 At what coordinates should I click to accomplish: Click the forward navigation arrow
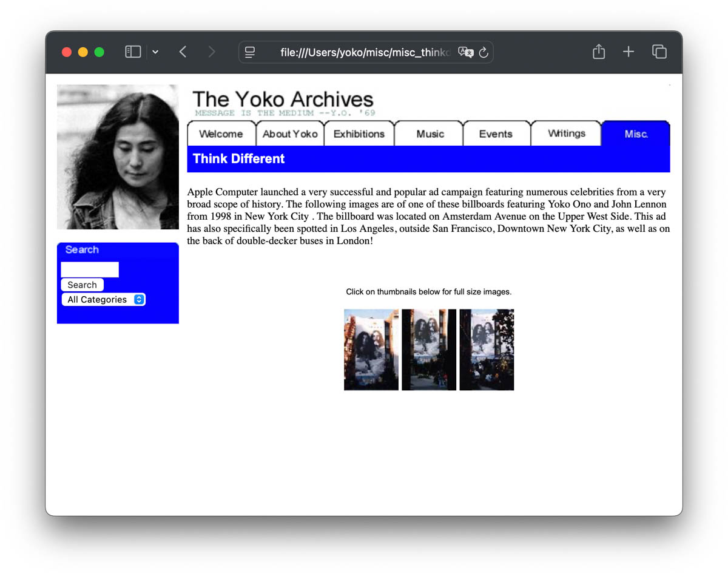point(211,52)
